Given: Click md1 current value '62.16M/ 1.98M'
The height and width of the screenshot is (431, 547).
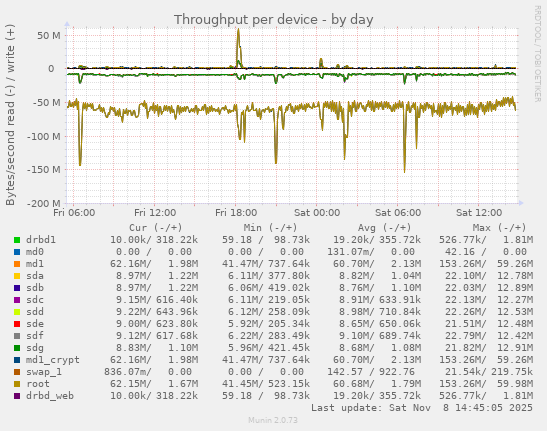Looking at the screenshot, I should [x=154, y=264].
